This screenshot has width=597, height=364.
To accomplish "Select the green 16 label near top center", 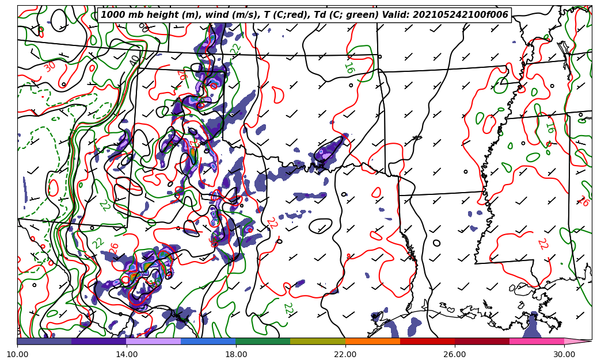I will coord(349,68).
